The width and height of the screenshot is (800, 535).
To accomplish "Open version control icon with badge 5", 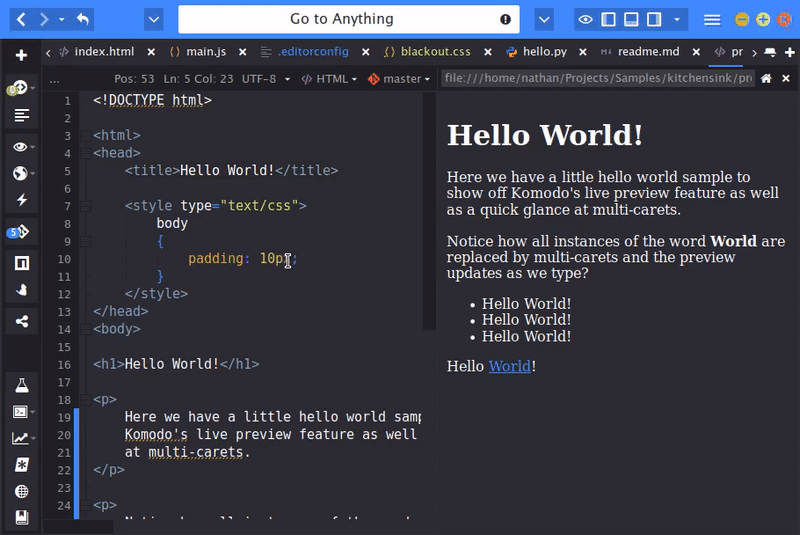I will click(x=19, y=232).
